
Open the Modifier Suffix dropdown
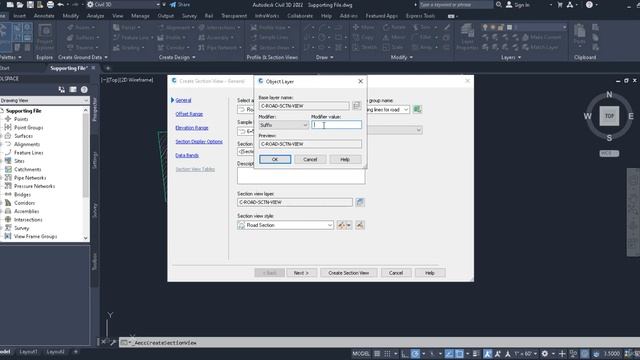(283, 125)
